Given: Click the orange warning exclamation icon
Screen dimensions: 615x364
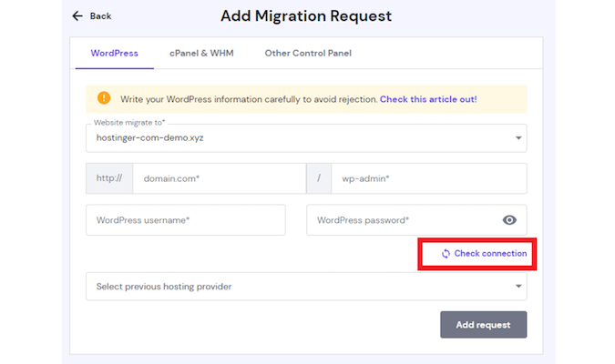Looking at the screenshot, I should click(x=104, y=98).
